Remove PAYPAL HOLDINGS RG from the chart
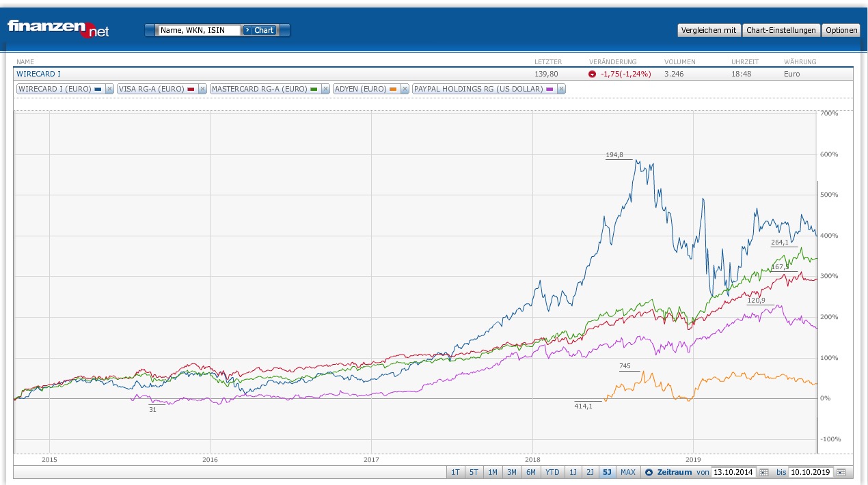Image resolution: width=868 pixels, height=485 pixels. (560, 89)
